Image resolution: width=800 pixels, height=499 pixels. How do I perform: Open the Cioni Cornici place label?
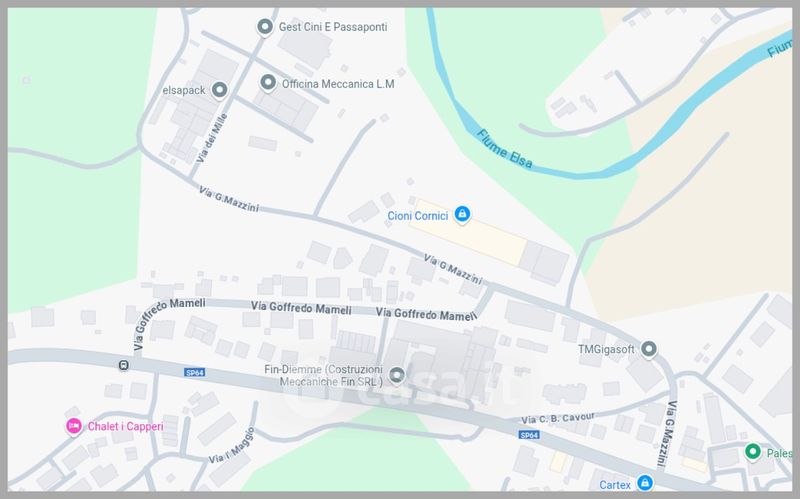pos(417,216)
